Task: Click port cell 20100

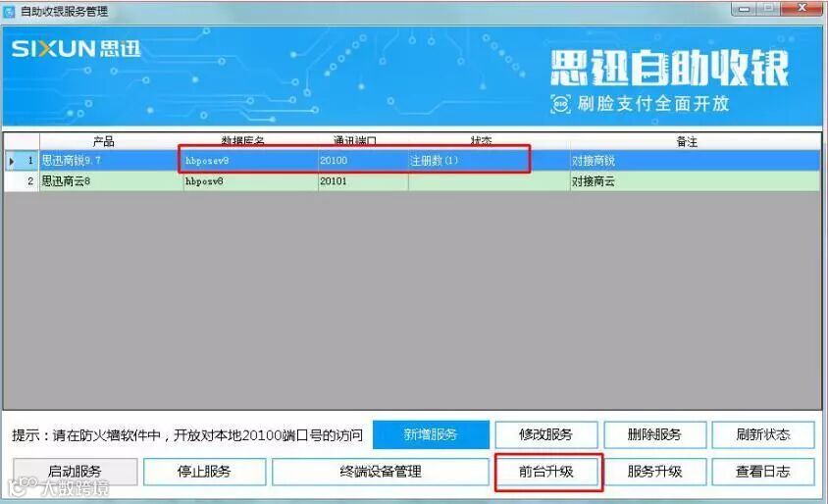Action: (363, 161)
